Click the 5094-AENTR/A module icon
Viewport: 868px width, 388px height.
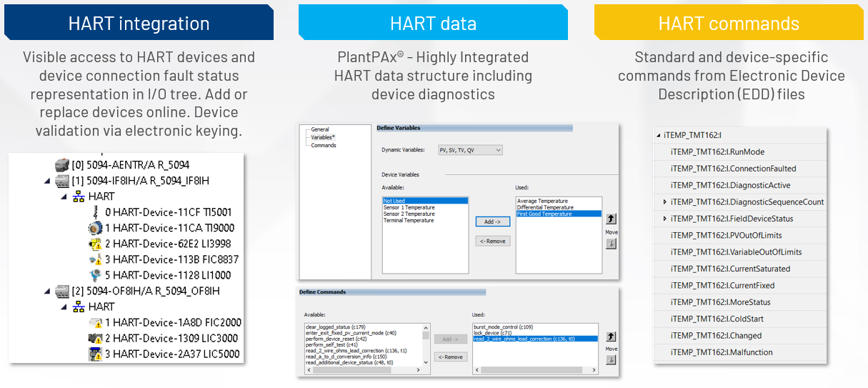62,164
